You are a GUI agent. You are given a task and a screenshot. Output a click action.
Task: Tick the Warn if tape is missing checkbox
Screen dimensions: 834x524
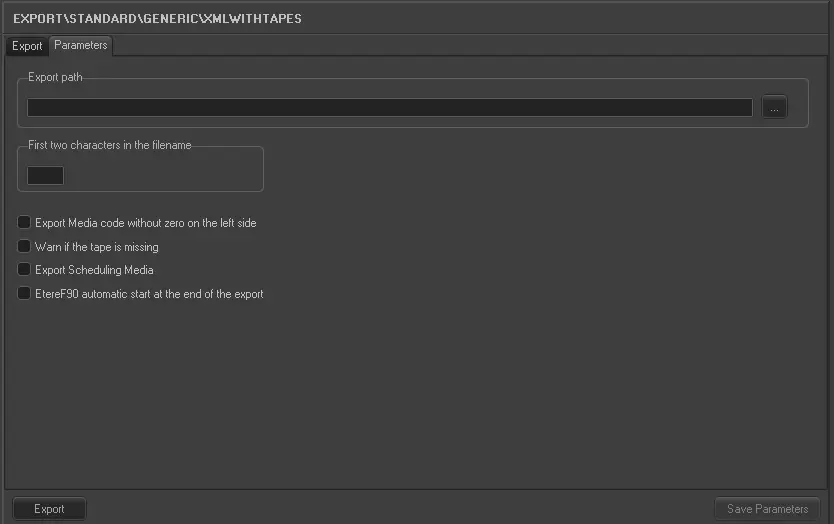(25, 247)
